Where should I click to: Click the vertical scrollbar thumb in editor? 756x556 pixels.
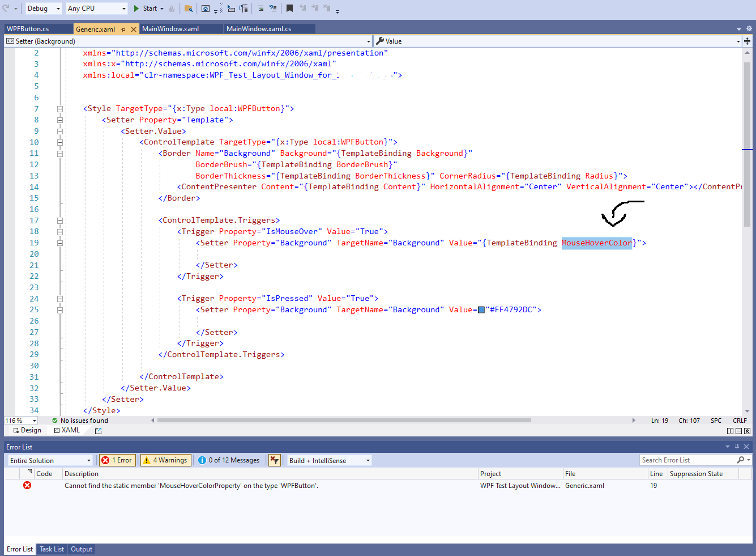pos(747,145)
